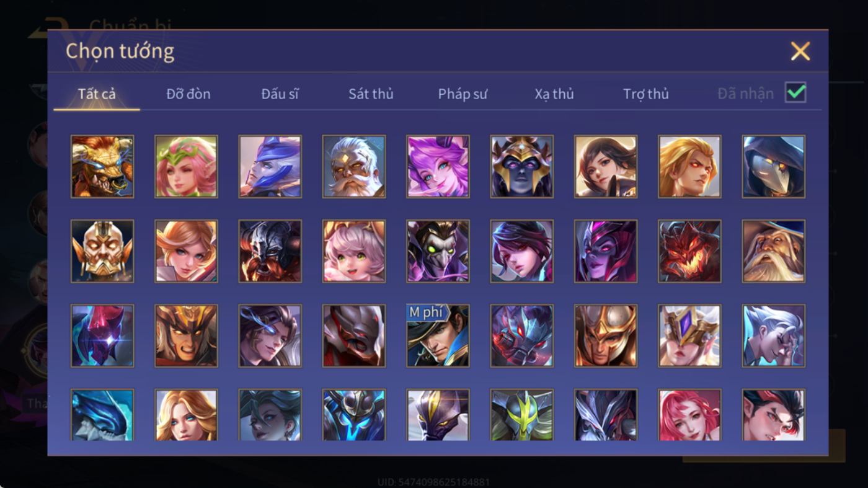The height and width of the screenshot is (488, 868).
Task: Pick the molten lava demon hero
Action: coord(689,251)
